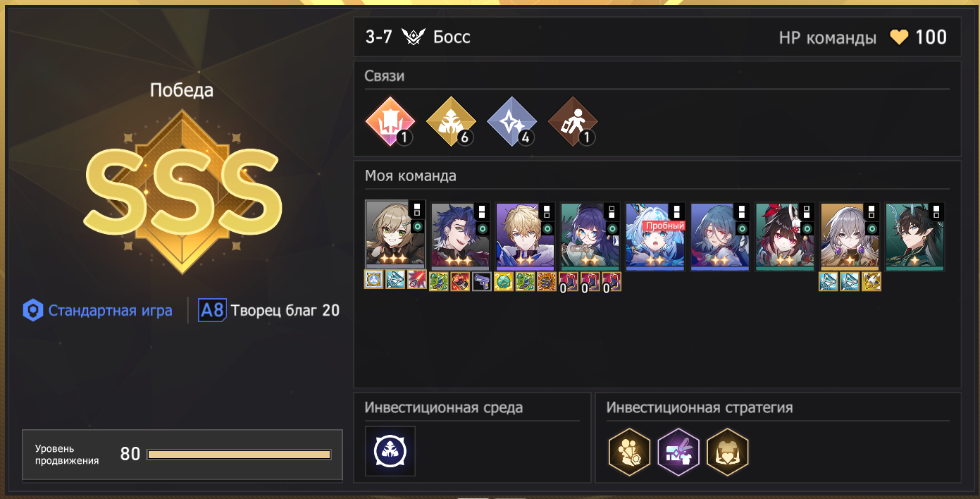This screenshot has width=980, height=499.
Task: Select the first gold hexagon investment strategy
Action: 629,451
